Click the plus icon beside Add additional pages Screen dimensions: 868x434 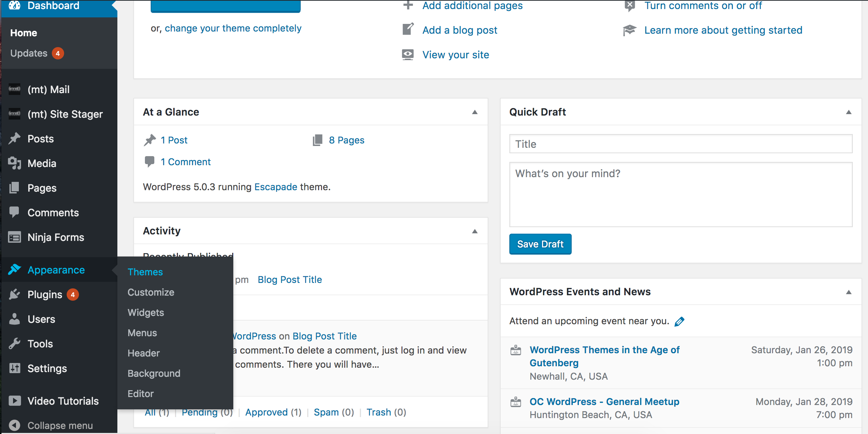[x=408, y=5]
